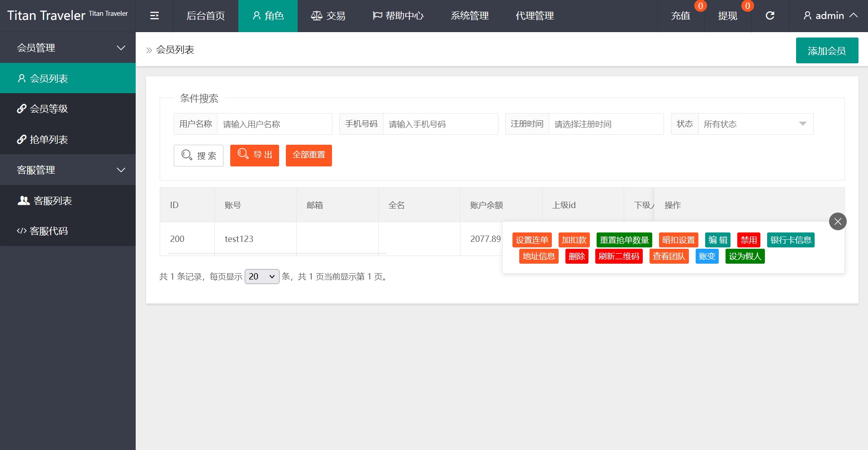Image resolution: width=868 pixels, height=450 pixels.
Task: Click the orange 导出 export button
Action: click(x=255, y=156)
